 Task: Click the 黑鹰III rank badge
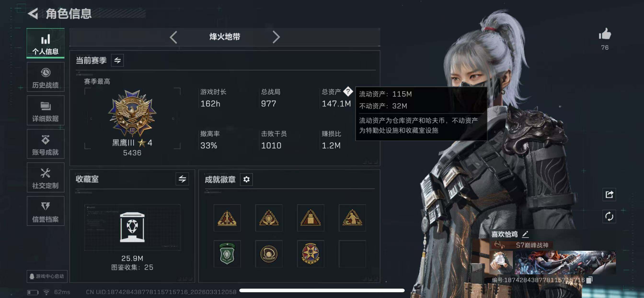(132, 113)
